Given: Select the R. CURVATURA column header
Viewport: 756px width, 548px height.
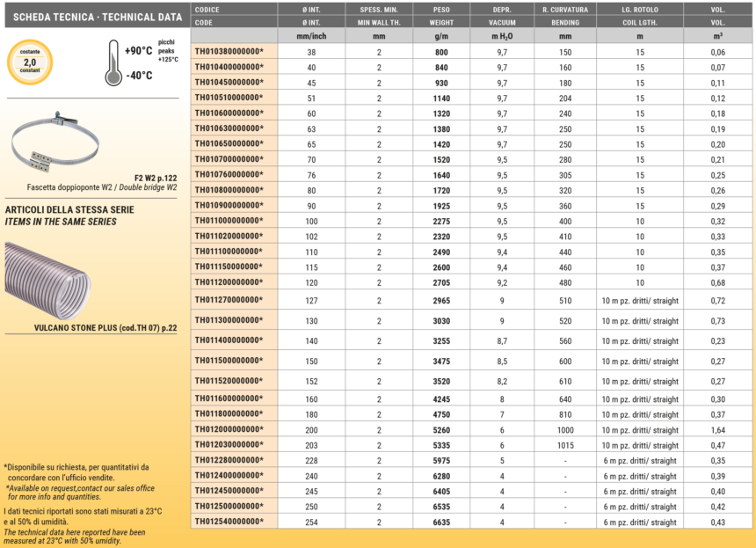Looking at the screenshot, I should pos(564,8).
